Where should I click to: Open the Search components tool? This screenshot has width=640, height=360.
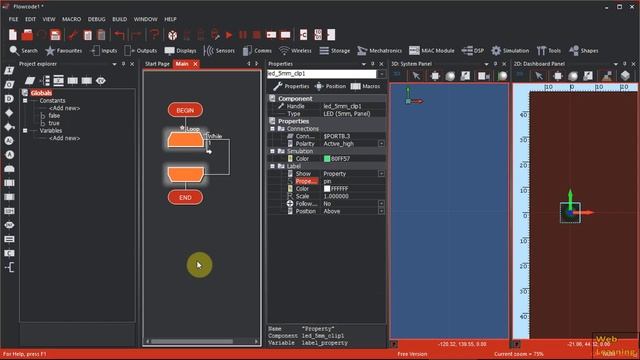pos(24,51)
